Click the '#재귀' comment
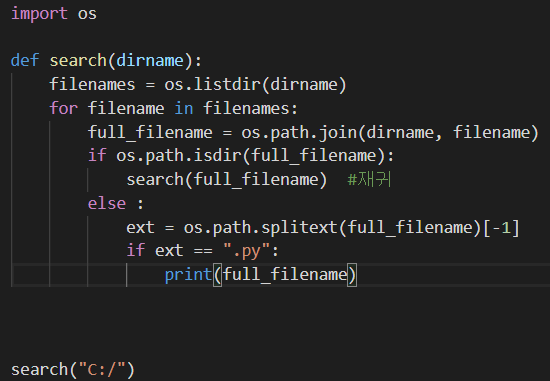550x381 pixels. [x=369, y=180]
